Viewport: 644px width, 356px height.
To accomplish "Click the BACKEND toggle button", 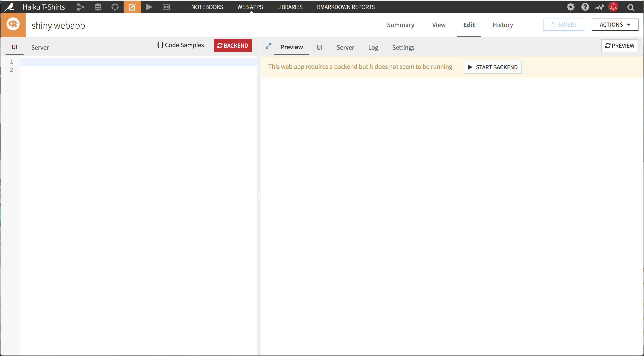I will [233, 45].
